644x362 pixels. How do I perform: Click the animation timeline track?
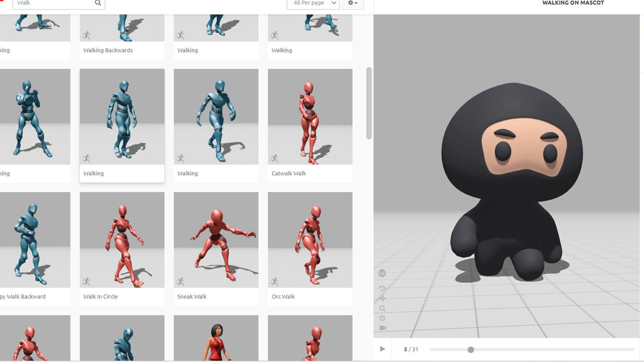[532, 350]
